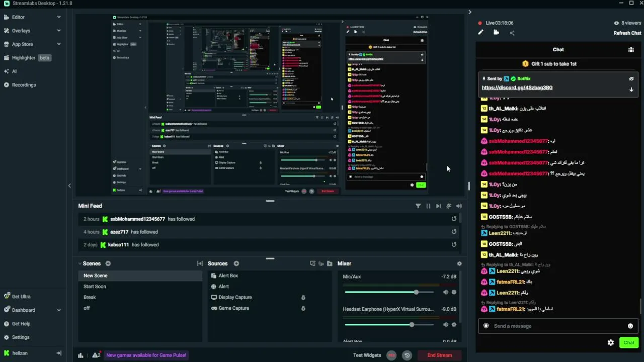Pause the Mini Feed alert queue
The height and width of the screenshot is (362, 644).
point(428,206)
